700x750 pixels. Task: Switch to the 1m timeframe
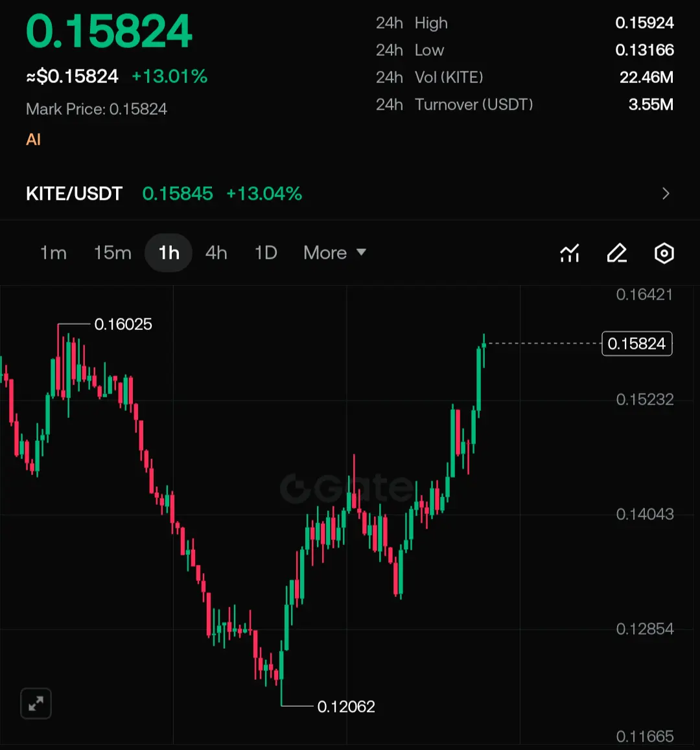pos(53,253)
